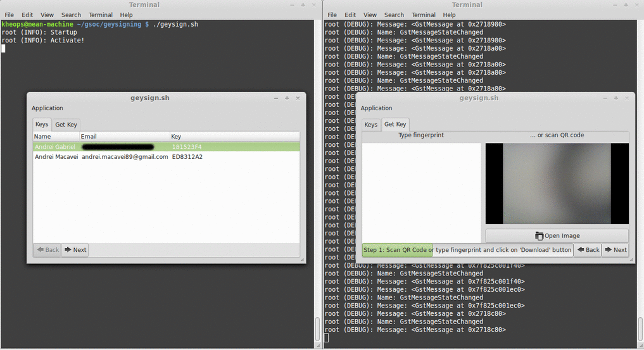Select Get Key tab in right geysign window
644x350 pixels.
click(395, 124)
